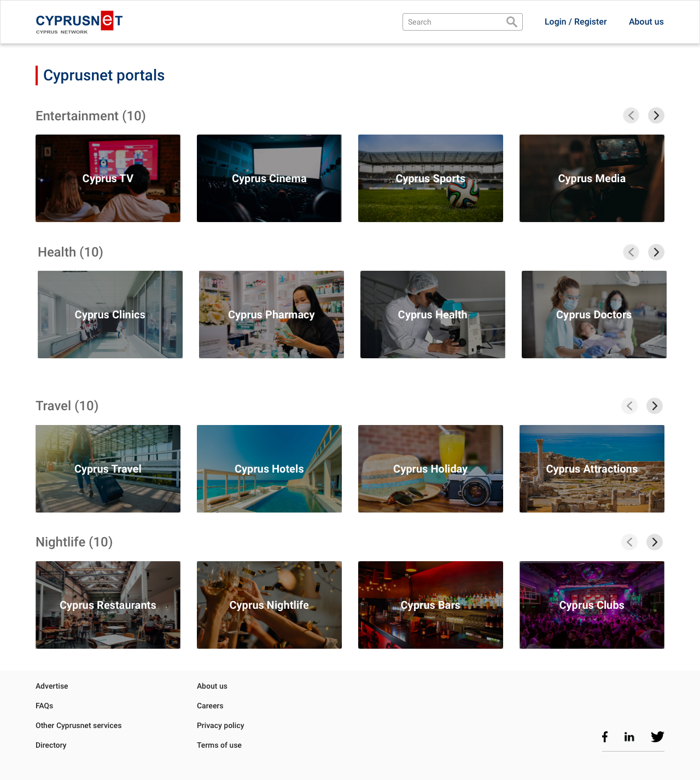Open Login / Register
Image resolution: width=700 pixels, height=780 pixels.
(575, 22)
